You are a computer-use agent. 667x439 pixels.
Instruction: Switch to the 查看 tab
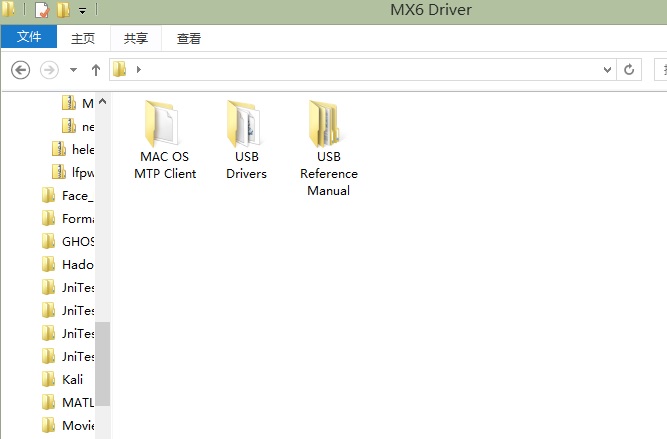click(189, 38)
